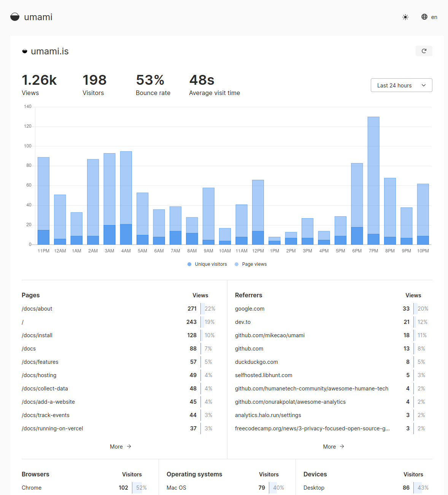Toggle the Page views legend item

coord(251,264)
